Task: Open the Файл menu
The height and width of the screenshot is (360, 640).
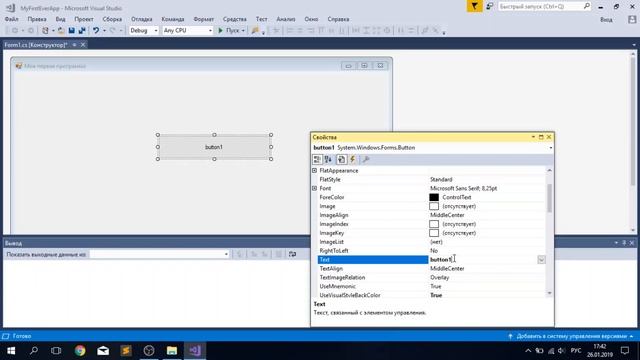Action: (11, 19)
